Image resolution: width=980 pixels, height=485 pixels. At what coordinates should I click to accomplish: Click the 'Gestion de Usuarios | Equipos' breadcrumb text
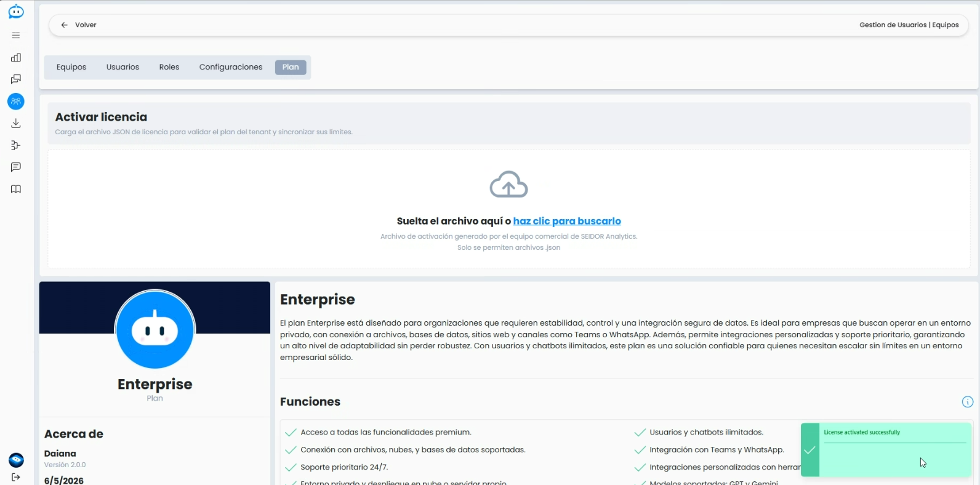click(x=909, y=25)
